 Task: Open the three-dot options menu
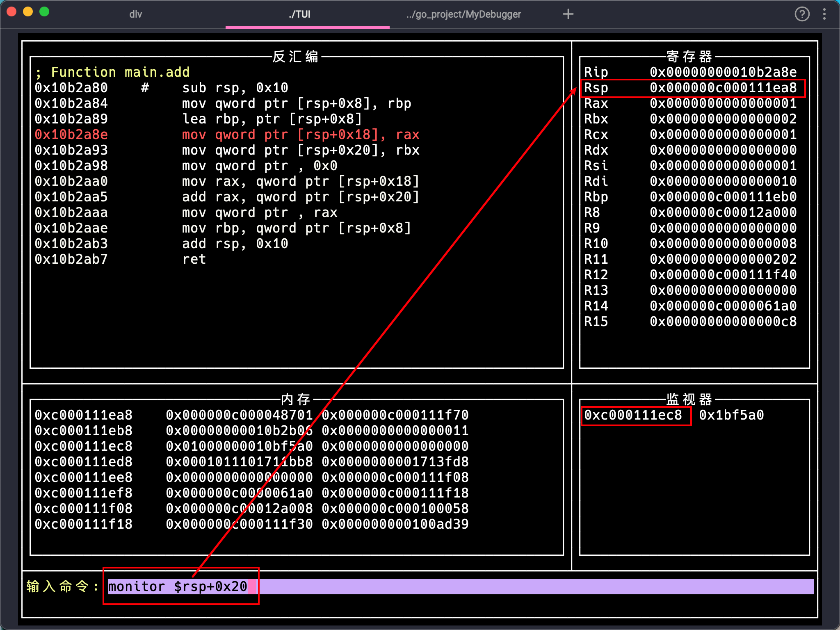click(824, 14)
